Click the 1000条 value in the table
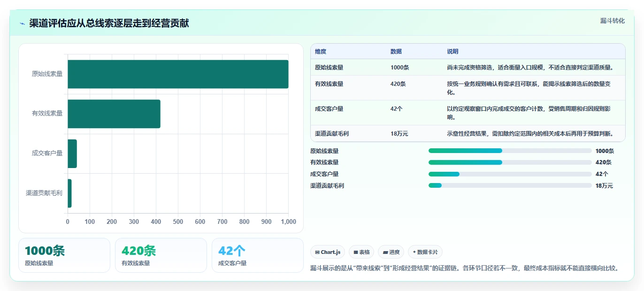The image size is (644, 291). point(400,68)
